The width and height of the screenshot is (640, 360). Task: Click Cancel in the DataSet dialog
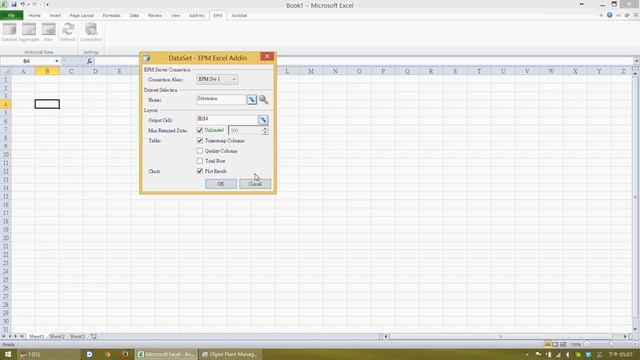tap(255, 184)
